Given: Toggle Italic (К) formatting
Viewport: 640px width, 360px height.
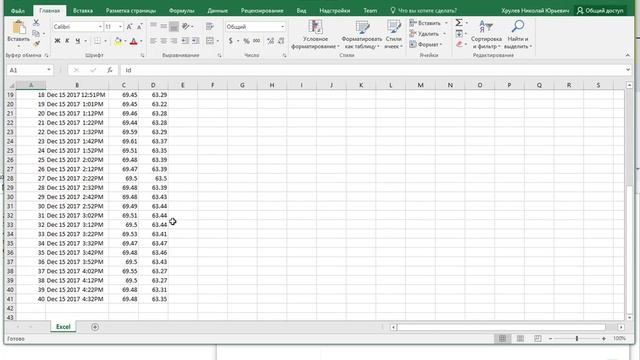Looking at the screenshot, I should click(x=67, y=41).
